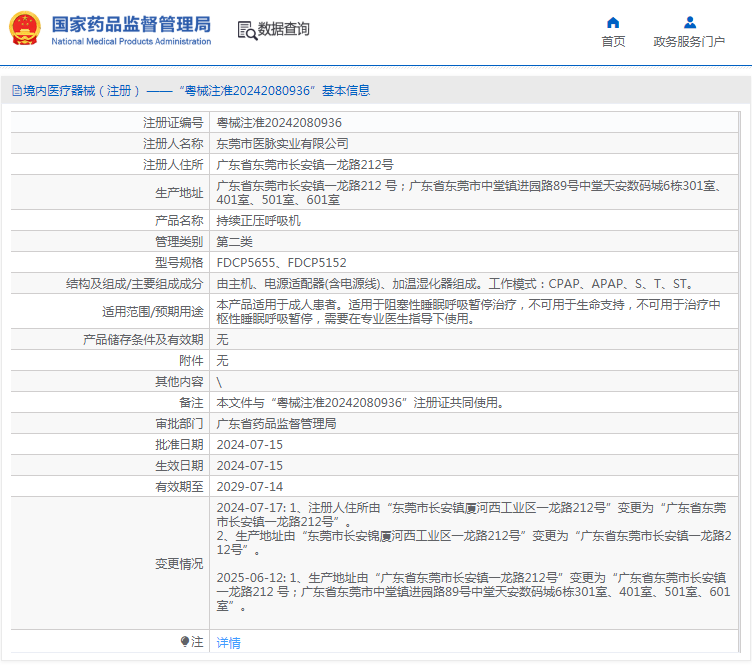This screenshot has width=752, height=669.
Task: Open the 首页 home icon
Action: (x=613, y=23)
